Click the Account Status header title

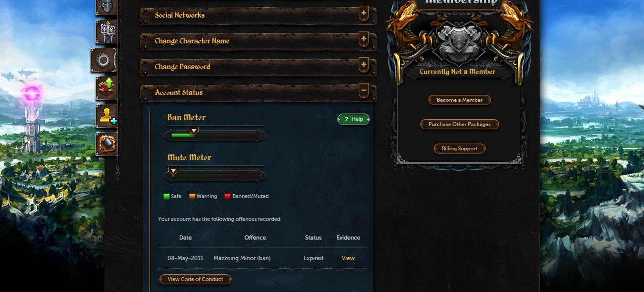(x=179, y=93)
